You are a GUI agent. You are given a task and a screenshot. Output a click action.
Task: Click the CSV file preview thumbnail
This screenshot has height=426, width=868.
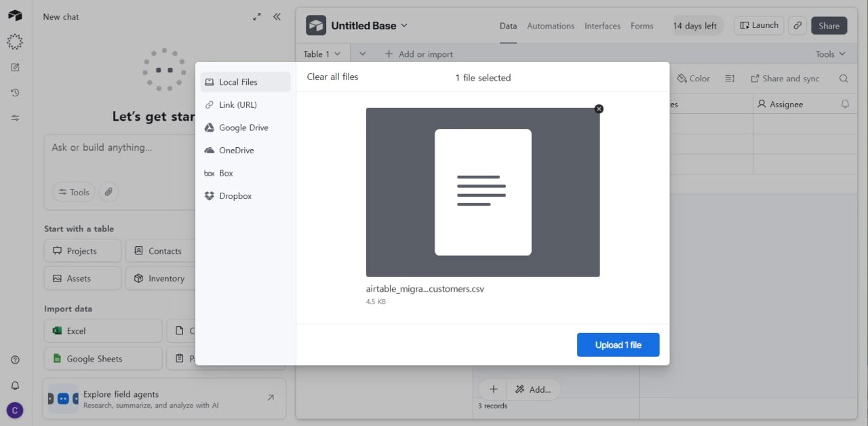click(x=483, y=192)
